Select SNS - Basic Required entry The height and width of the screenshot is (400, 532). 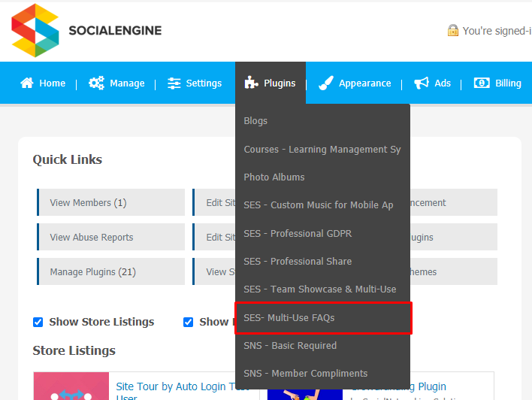click(322, 345)
